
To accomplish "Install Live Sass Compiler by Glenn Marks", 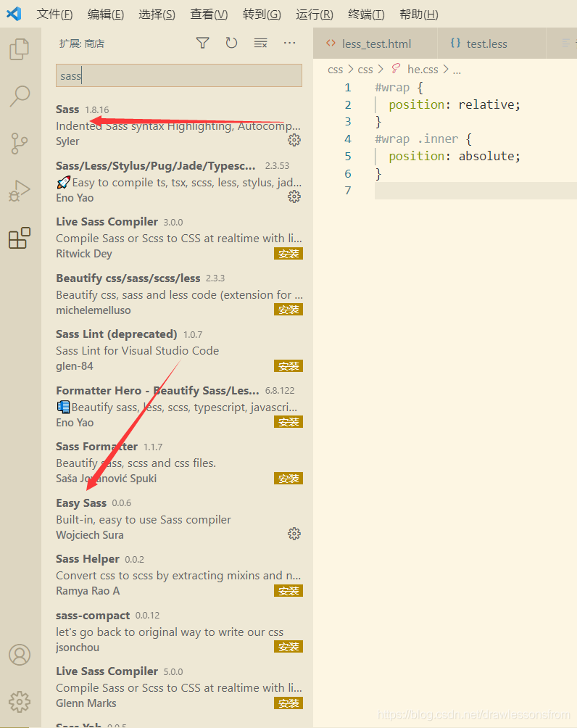I will (288, 703).
